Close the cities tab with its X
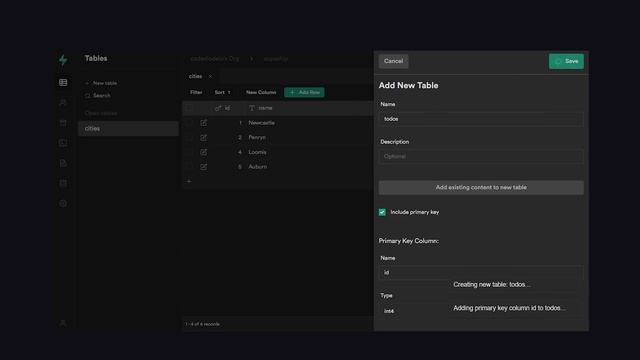 pyautogui.click(x=210, y=76)
